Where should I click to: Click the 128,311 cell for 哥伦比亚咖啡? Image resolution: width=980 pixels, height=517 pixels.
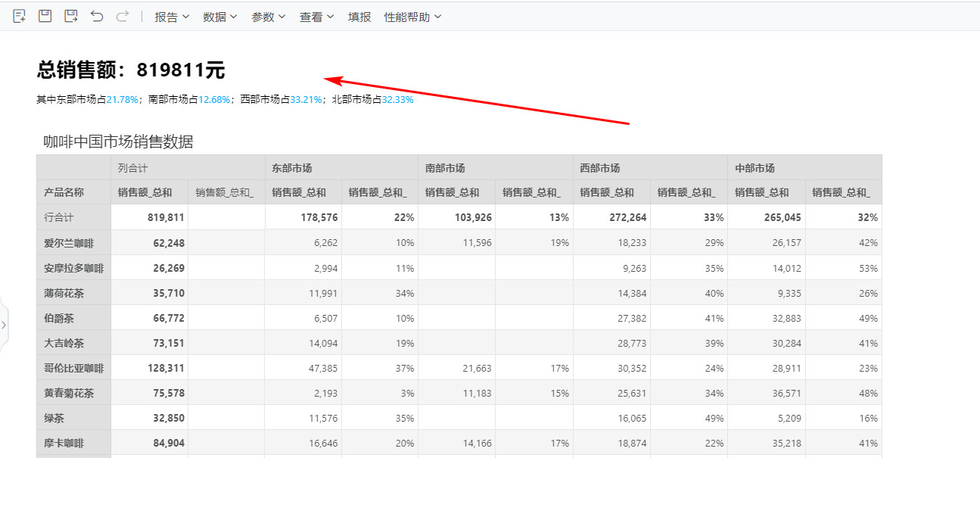tap(149, 368)
